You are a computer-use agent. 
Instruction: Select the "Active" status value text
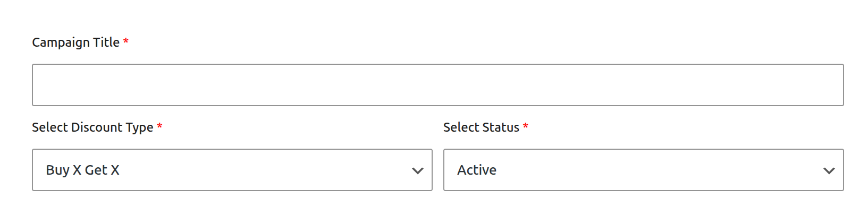point(477,170)
